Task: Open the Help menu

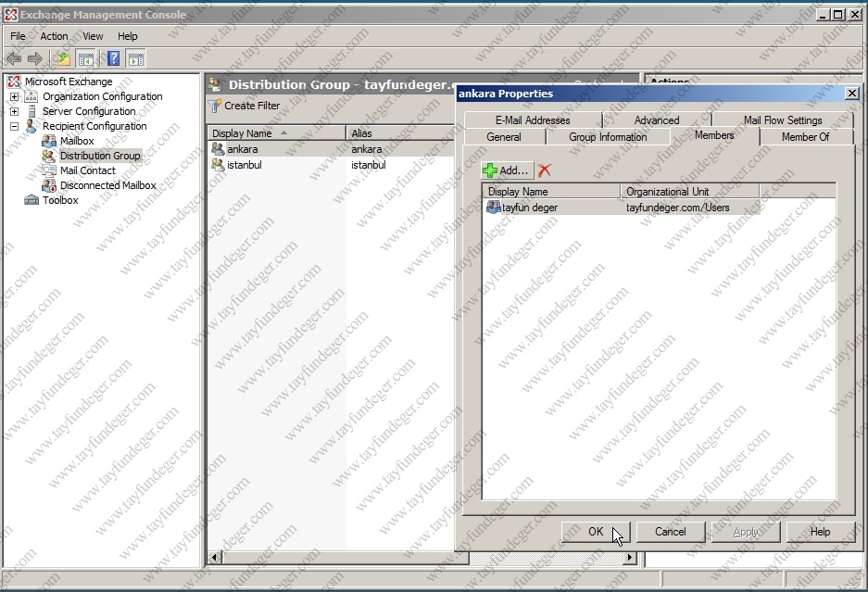Action: (x=127, y=36)
